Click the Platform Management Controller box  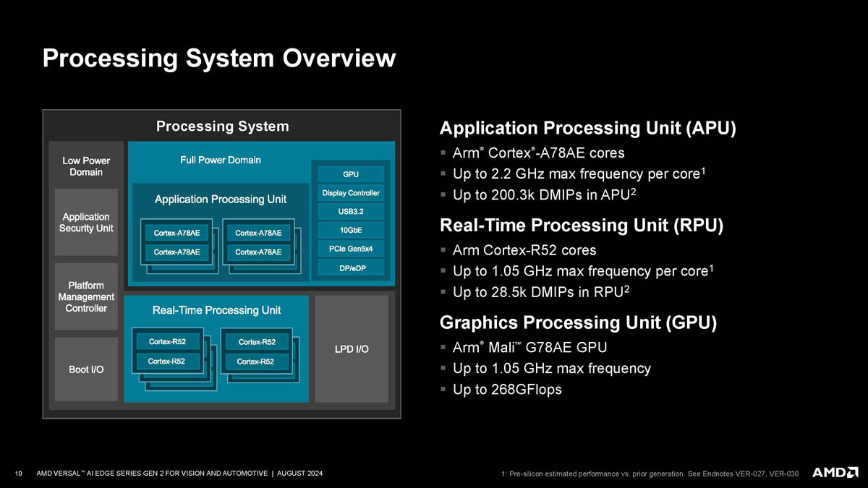86,297
